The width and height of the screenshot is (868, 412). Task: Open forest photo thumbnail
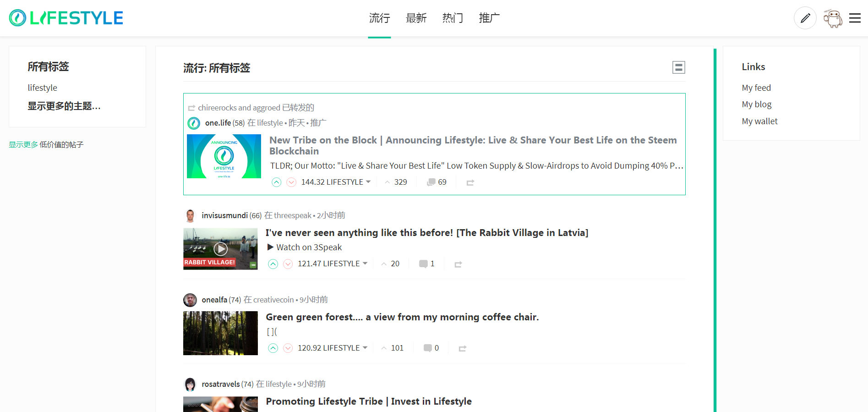coord(220,333)
